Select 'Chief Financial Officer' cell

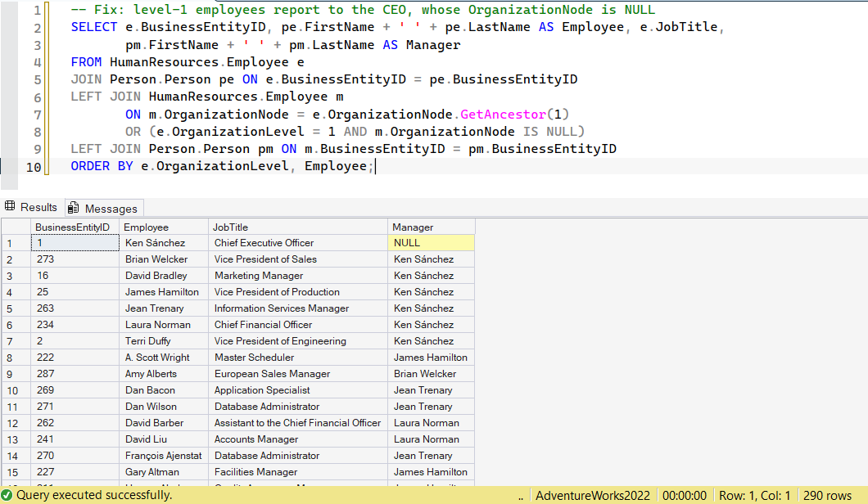(298, 324)
